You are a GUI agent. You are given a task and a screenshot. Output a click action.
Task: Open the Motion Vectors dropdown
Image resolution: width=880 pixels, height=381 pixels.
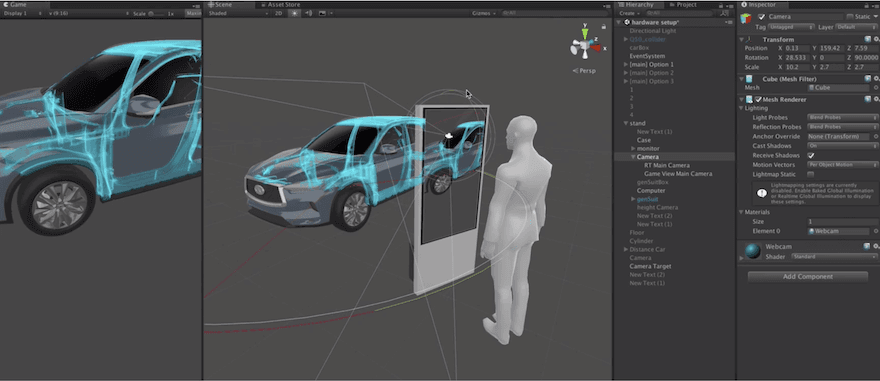tap(842, 165)
